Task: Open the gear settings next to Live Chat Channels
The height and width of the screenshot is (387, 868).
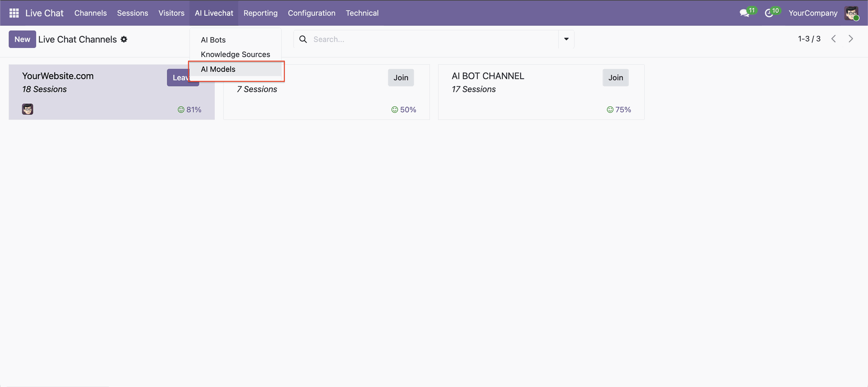Action: coord(124,39)
